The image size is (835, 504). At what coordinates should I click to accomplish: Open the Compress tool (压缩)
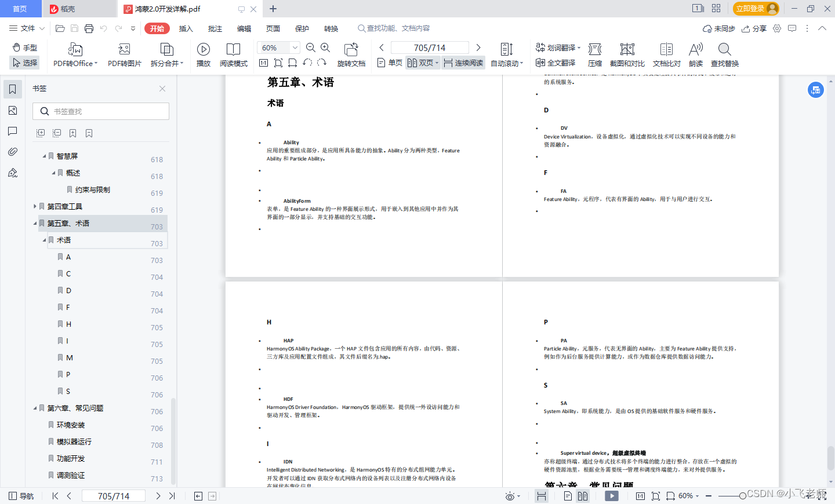point(595,55)
